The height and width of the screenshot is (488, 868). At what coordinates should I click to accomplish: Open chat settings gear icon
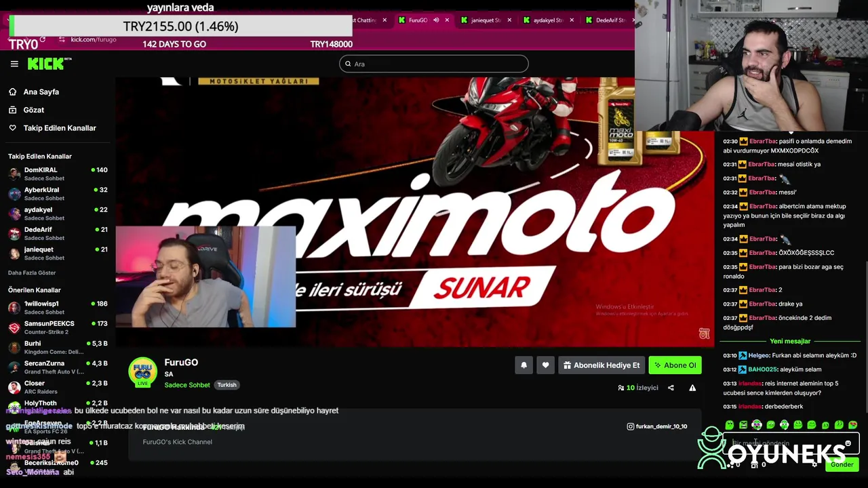(814, 465)
